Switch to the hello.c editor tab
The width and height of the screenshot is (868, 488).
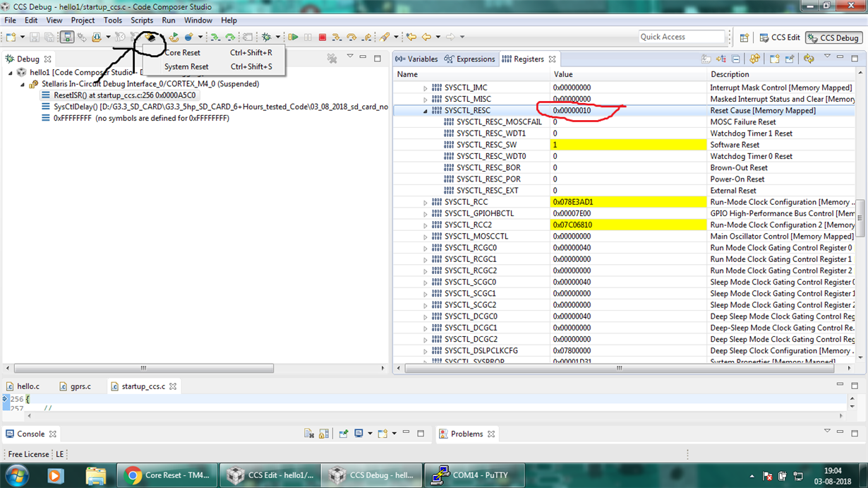click(x=23, y=386)
